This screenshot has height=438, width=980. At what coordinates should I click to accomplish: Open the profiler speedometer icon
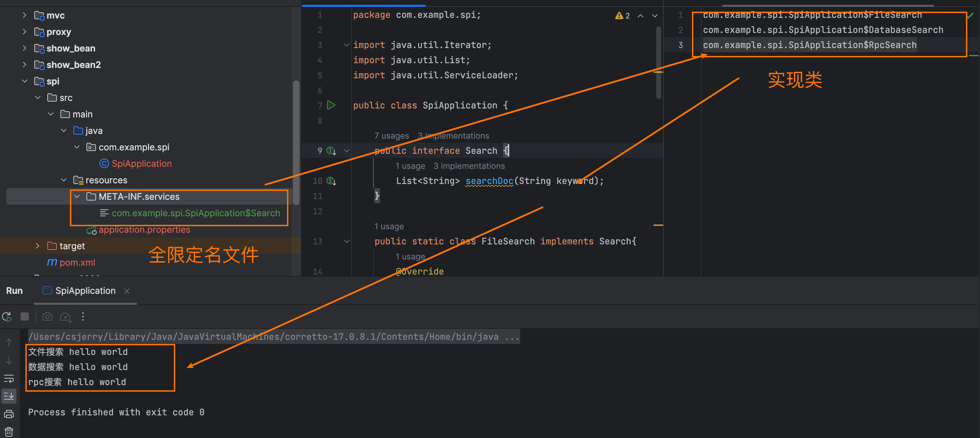click(65, 316)
